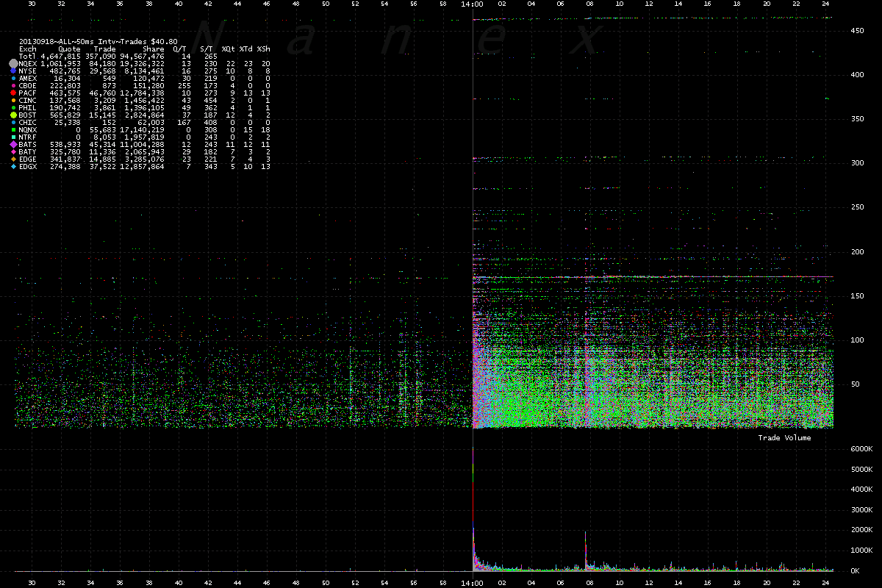Click CINC S/T value '454'
The width and height of the screenshot is (882, 588).
(211, 101)
